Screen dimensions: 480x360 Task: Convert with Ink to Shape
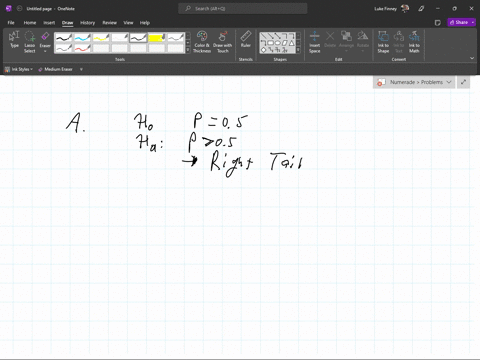pos(383,42)
